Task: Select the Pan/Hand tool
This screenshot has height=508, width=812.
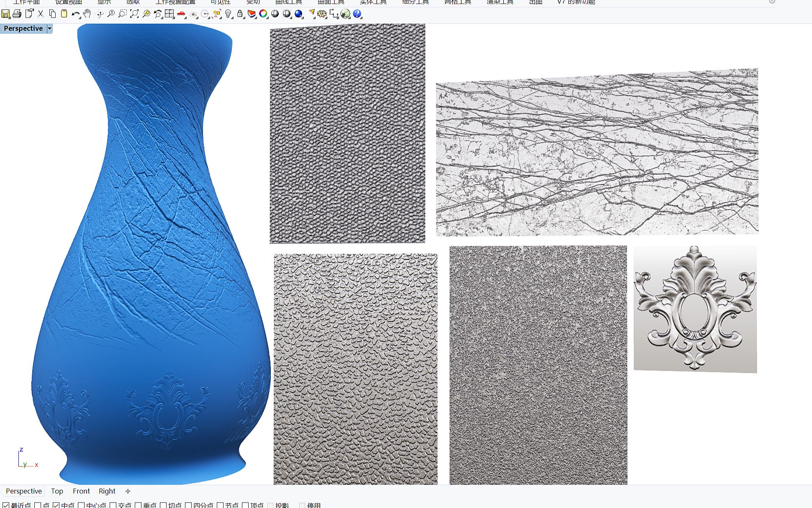Action: tap(86, 14)
